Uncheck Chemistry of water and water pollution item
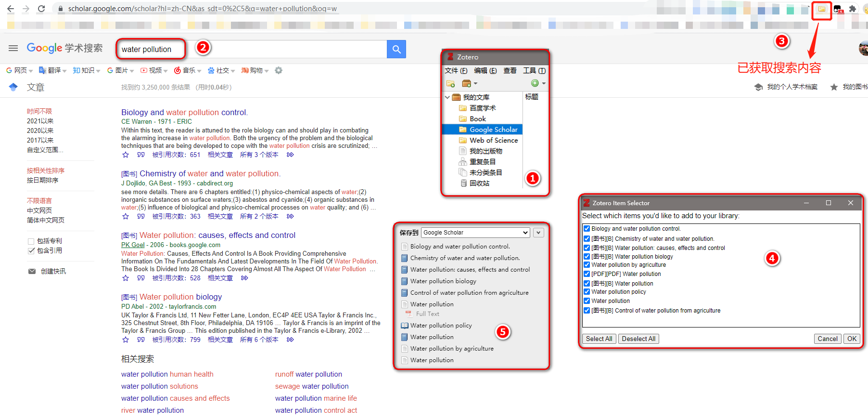Screen dimensions: 868x419 (x=587, y=239)
